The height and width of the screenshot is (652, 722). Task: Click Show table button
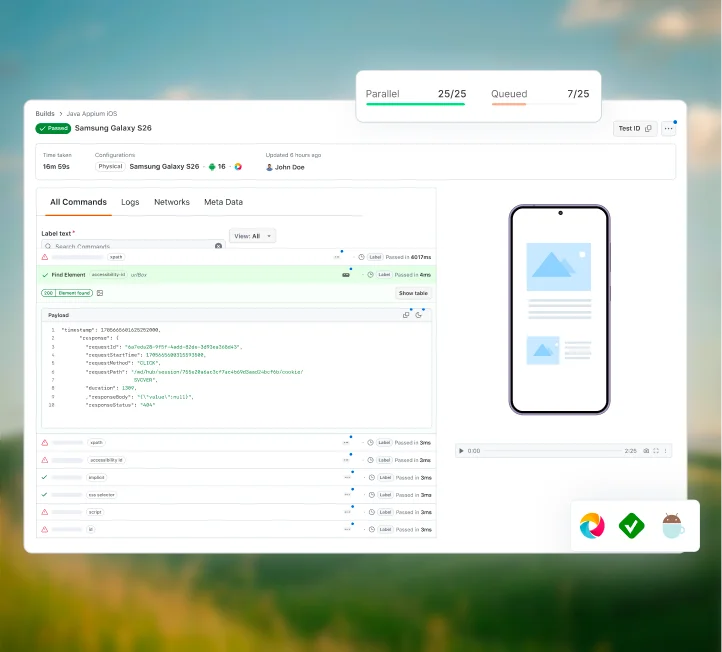click(413, 293)
